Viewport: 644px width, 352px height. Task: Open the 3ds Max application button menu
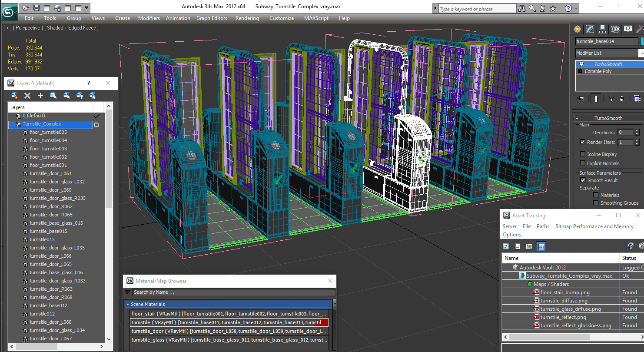[x=10, y=11]
